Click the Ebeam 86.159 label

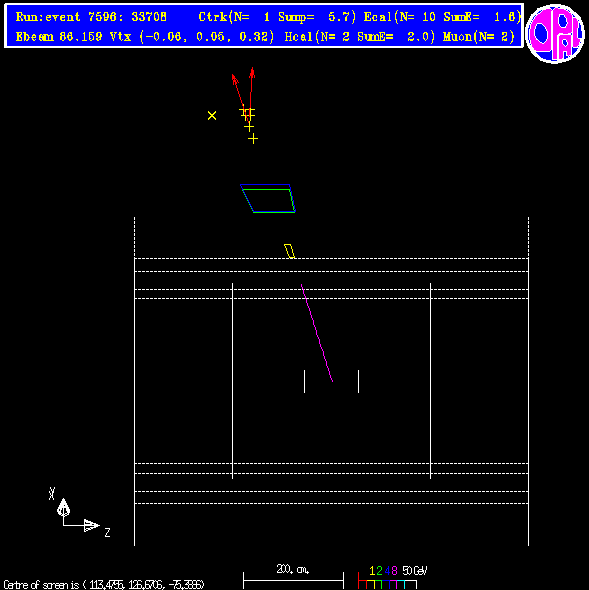[x=59, y=37]
